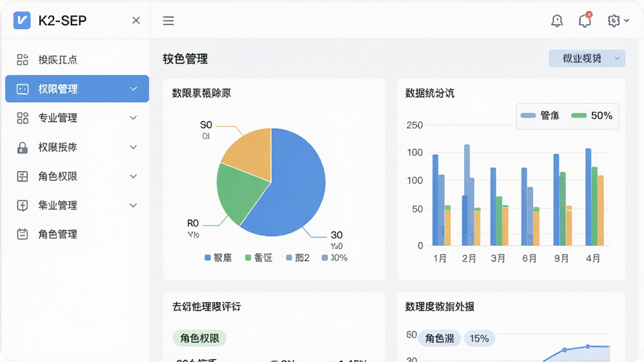Expand the 专业管理 chevron
644x362 pixels.
[133, 118]
